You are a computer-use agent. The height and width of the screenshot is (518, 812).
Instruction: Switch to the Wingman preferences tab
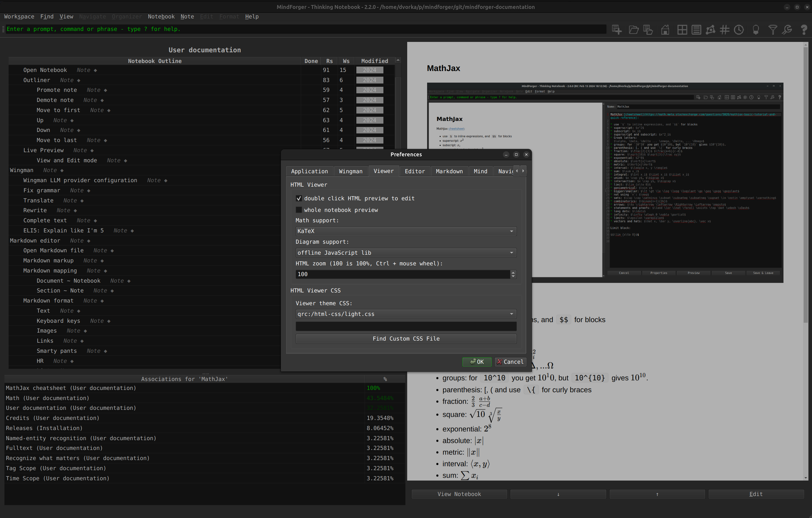(351, 171)
